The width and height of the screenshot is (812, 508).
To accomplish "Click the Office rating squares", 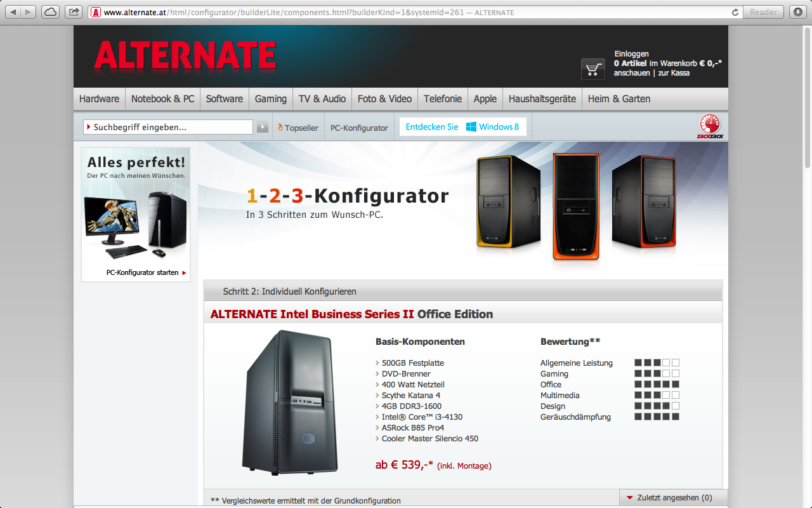I will (657, 384).
